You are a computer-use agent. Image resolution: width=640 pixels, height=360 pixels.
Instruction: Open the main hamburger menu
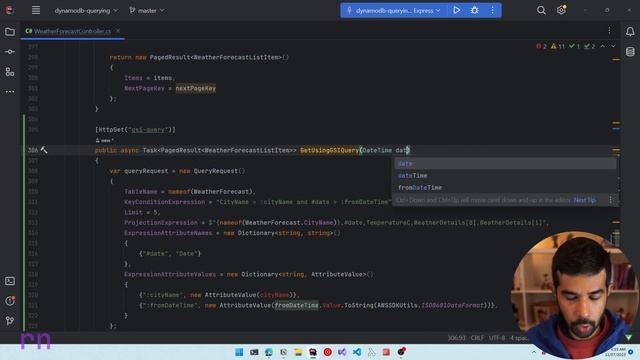pos(36,10)
